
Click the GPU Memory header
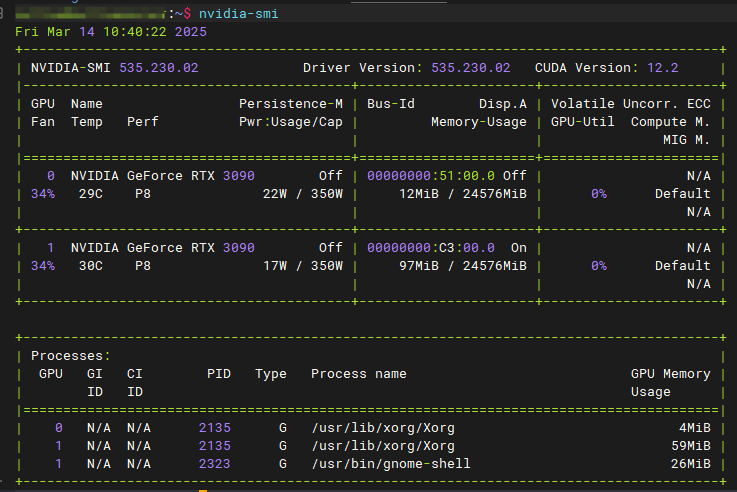[670, 374]
